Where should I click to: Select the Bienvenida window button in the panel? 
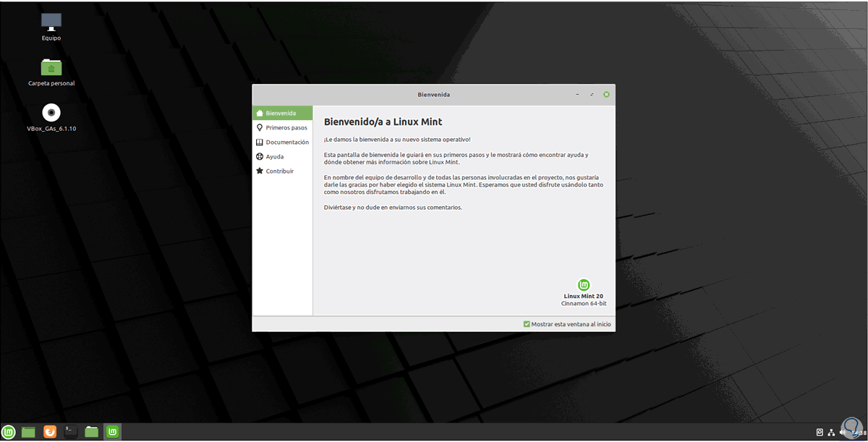pyautogui.click(x=113, y=432)
